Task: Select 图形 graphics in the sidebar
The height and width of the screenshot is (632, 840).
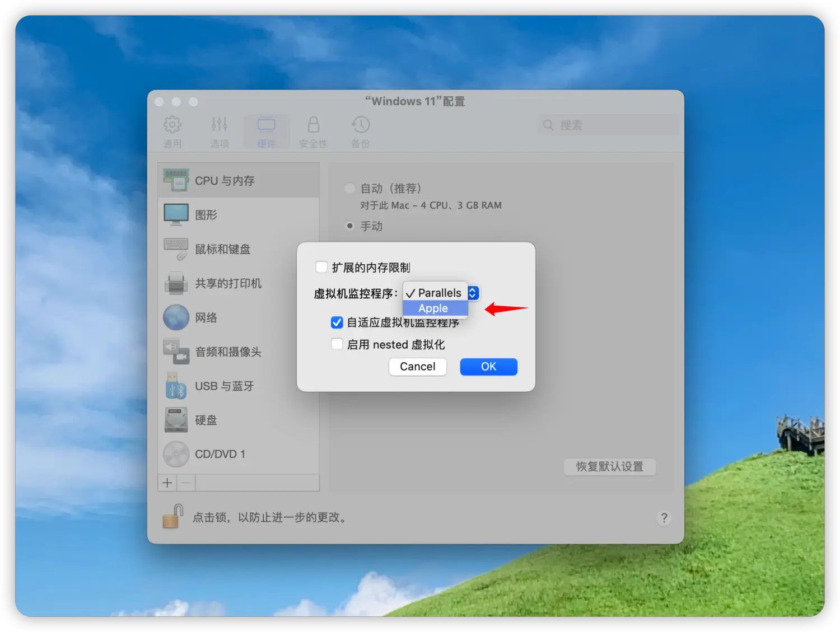Action: click(239, 214)
